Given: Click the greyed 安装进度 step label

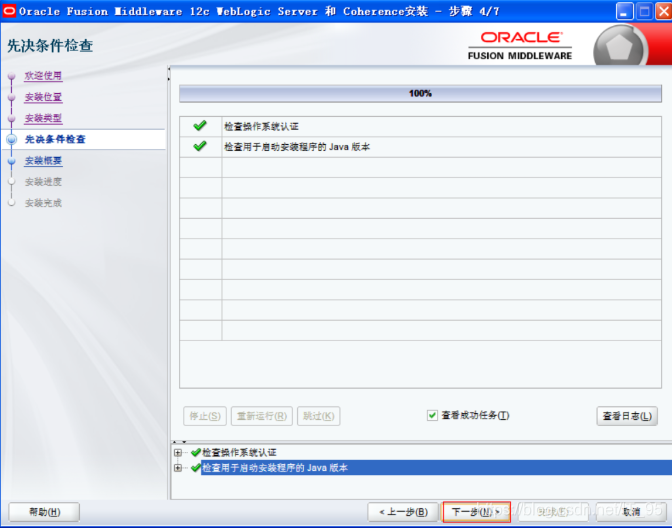Looking at the screenshot, I should tap(43, 182).
